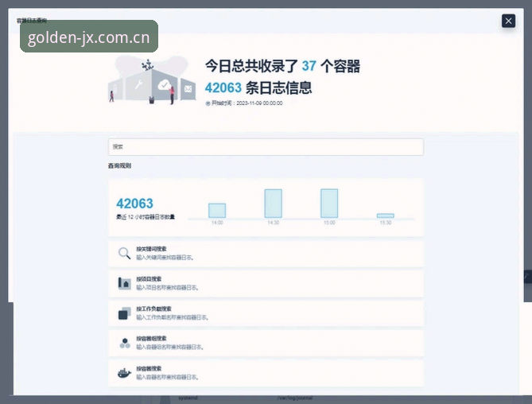The width and height of the screenshot is (532, 404).
Task: Select the 14:00 bar in the log chart
Action: click(217, 211)
